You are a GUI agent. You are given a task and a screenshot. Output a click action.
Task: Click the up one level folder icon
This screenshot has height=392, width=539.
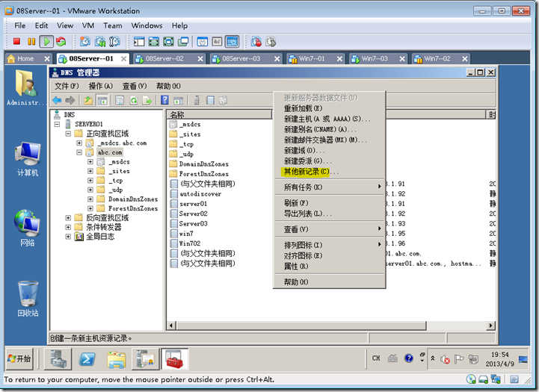tap(88, 100)
